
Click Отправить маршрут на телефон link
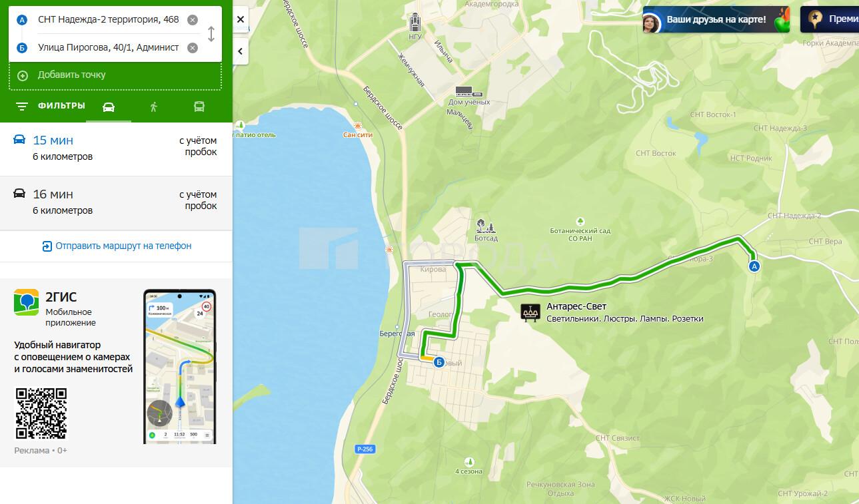(x=117, y=246)
